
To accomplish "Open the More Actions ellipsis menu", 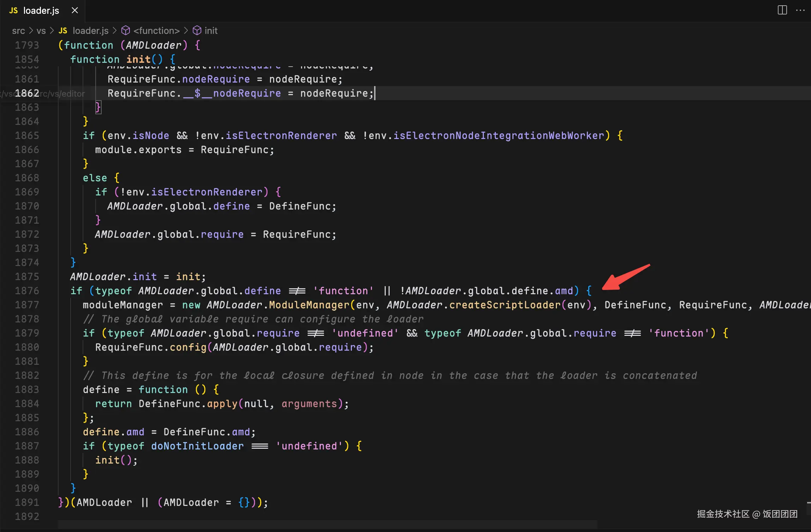I will coord(800,10).
